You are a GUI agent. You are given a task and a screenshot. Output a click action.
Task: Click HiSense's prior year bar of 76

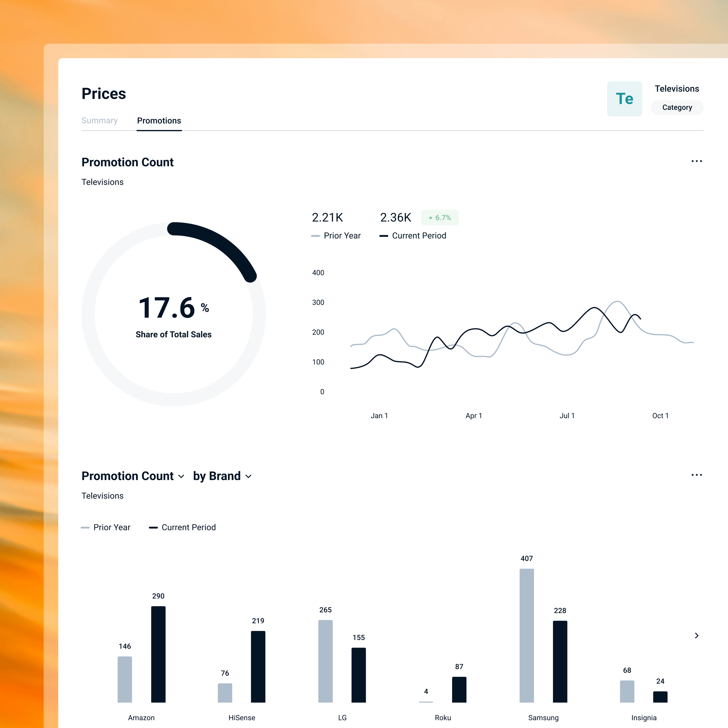225,693
